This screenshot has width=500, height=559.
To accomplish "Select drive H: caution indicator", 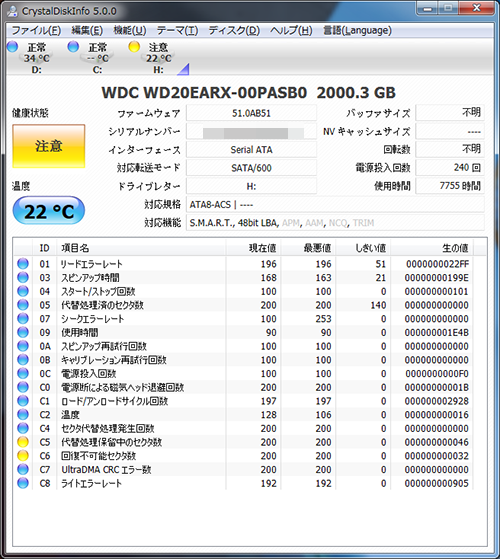I will [151, 57].
